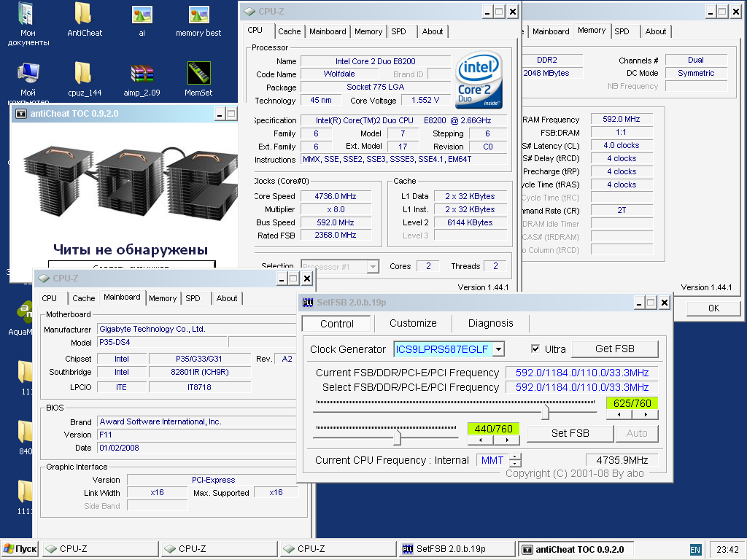Click the Intel Core 2 Duo logo
The image size is (747, 560).
pyautogui.click(x=479, y=79)
